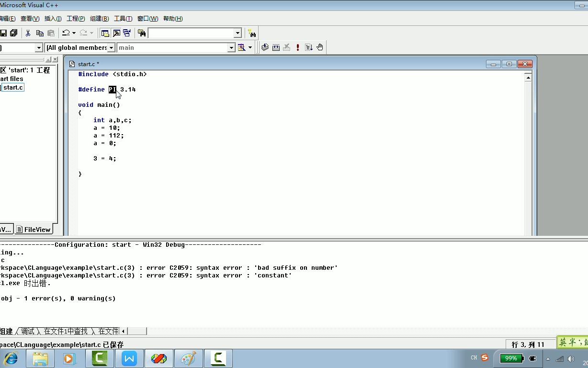Click the code line 'a = 112;'

point(109,135)
